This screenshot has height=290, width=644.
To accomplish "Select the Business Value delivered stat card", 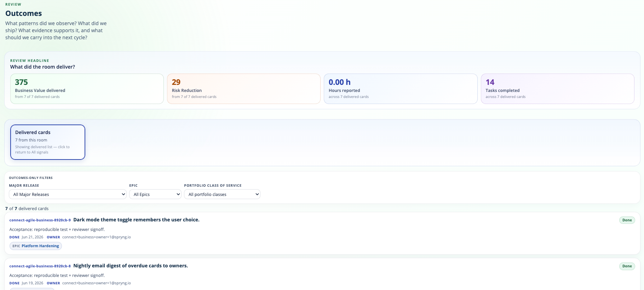I will click(87, 89).
